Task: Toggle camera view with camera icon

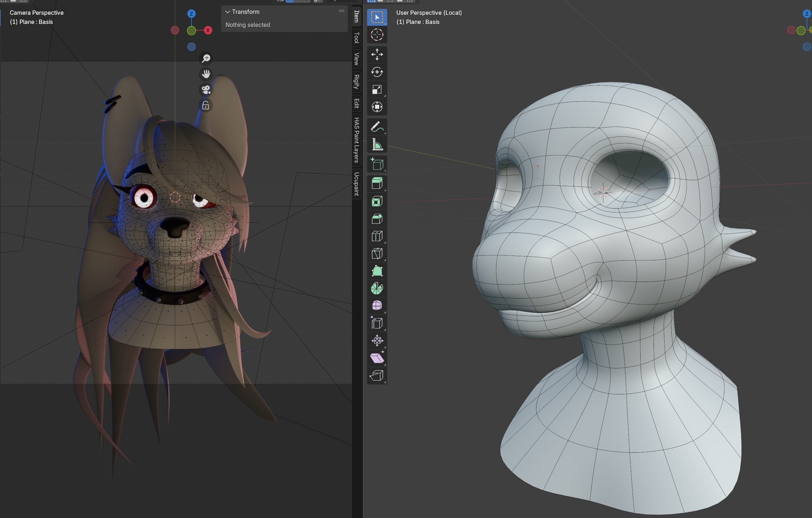Action: 206,90
